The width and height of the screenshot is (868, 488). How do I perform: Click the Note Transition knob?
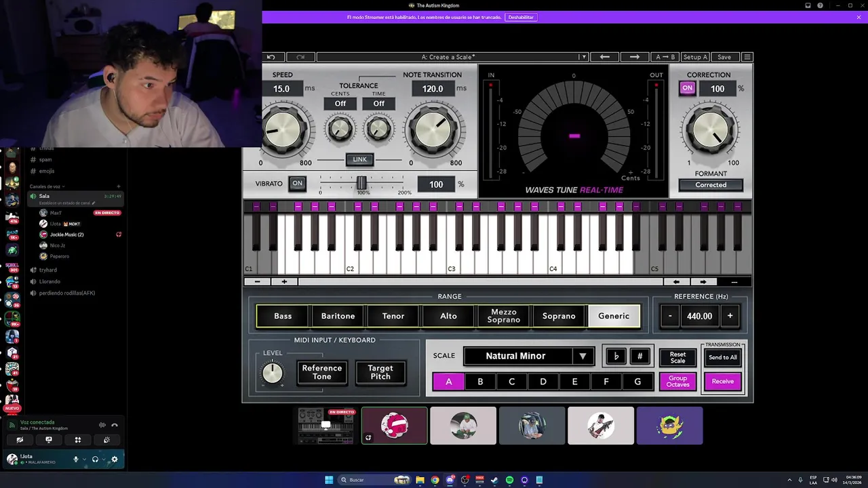click(x=433, y=129)
